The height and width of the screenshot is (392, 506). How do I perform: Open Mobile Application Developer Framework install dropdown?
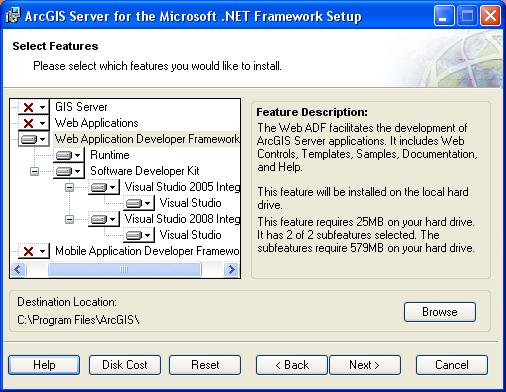(x=34, y=251)
